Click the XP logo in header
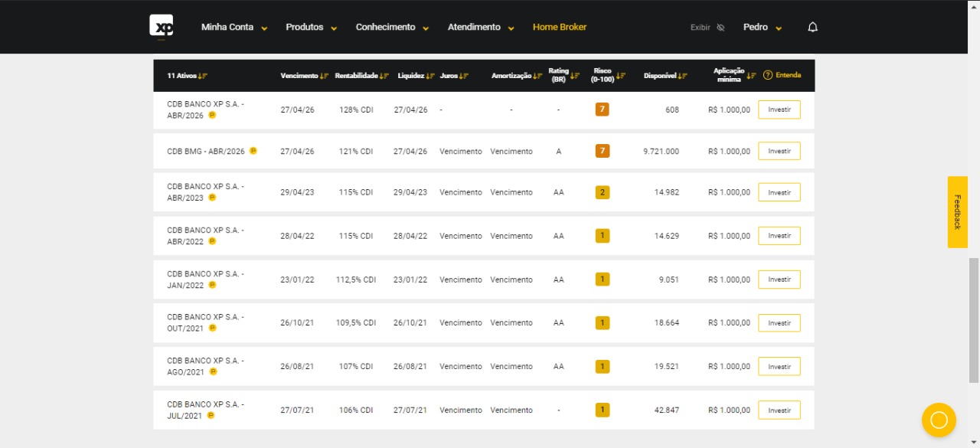980x448 pixels. [x=161, y=26]
